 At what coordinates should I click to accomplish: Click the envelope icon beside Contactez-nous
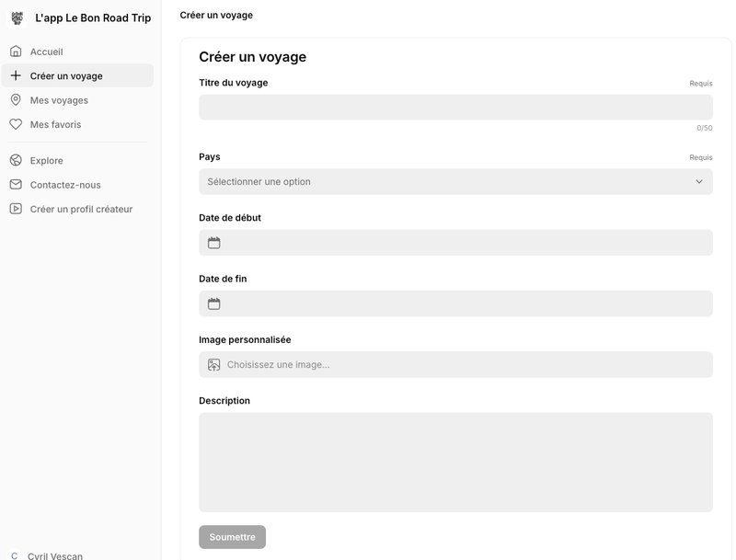[x=16, y=184]
